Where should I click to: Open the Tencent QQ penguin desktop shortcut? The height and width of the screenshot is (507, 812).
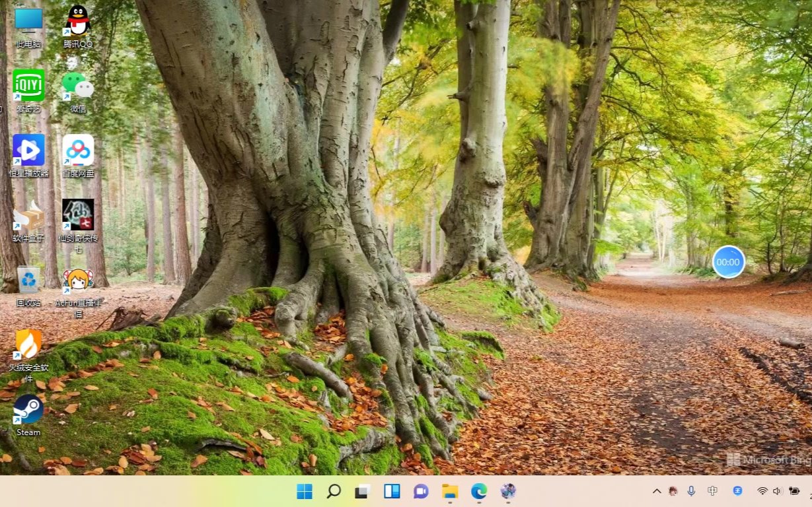tap(78, 22)
